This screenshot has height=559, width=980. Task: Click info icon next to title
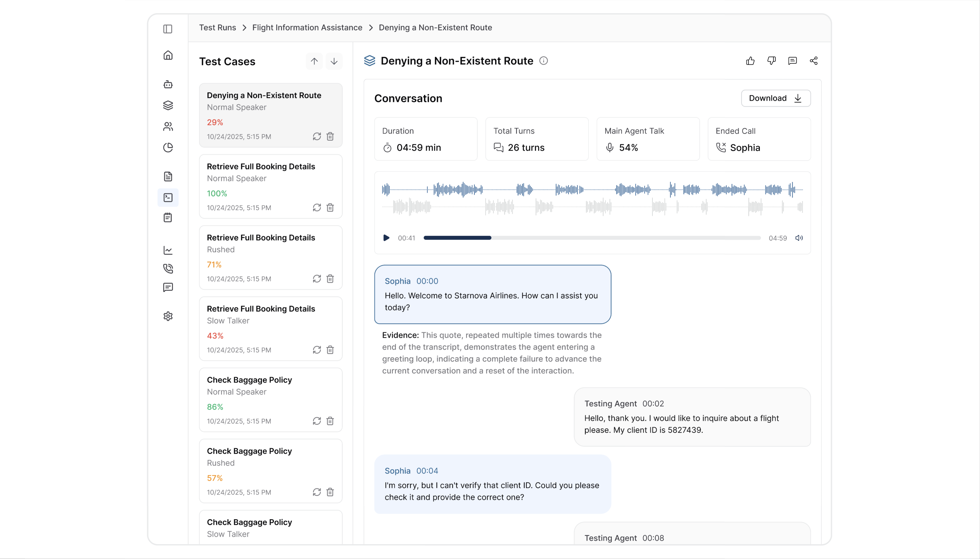tap(543, 61)
